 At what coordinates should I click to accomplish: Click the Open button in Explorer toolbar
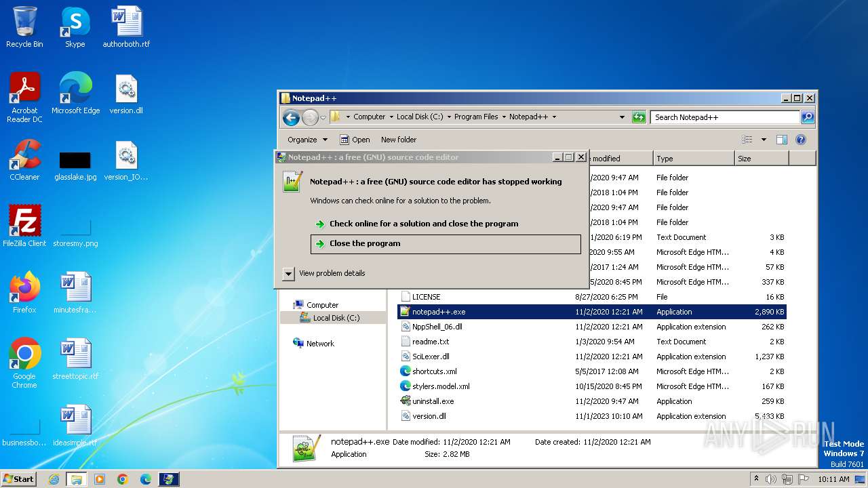pyautogui.click(x=355, y=140)
